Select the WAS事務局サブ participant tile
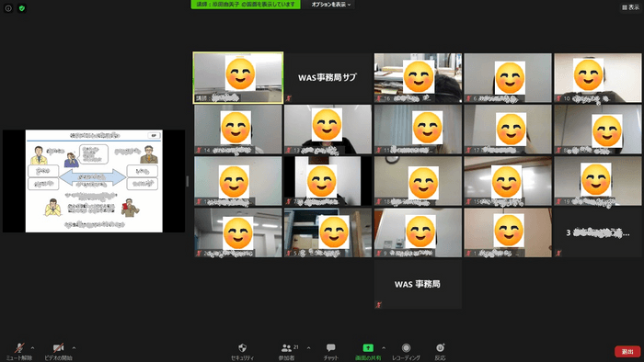 pyautogui.click(x=328, y=77)
